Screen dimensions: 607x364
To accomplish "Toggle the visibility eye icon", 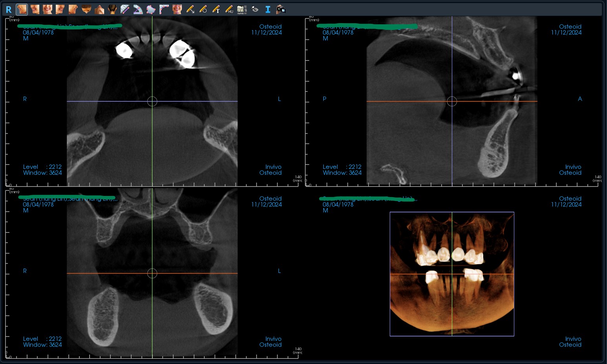I will click(255, 9).
